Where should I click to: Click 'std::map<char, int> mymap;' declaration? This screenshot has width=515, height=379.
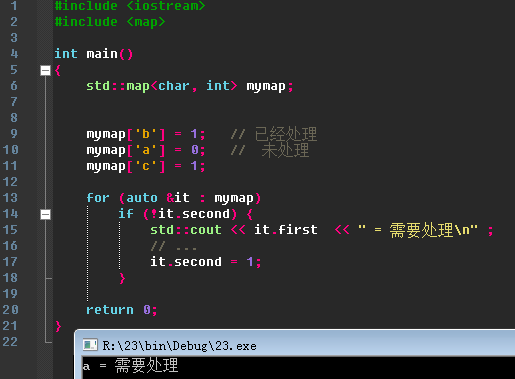point(190,86)
